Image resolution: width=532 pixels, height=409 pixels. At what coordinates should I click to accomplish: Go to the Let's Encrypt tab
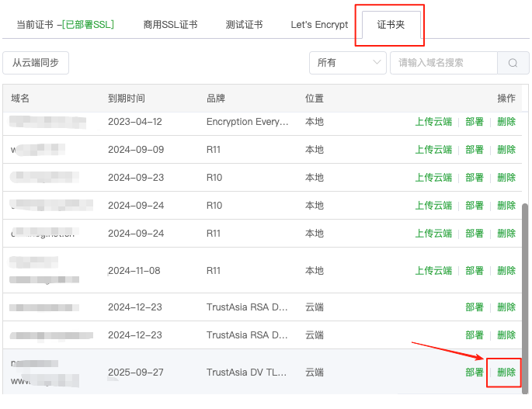319,25
